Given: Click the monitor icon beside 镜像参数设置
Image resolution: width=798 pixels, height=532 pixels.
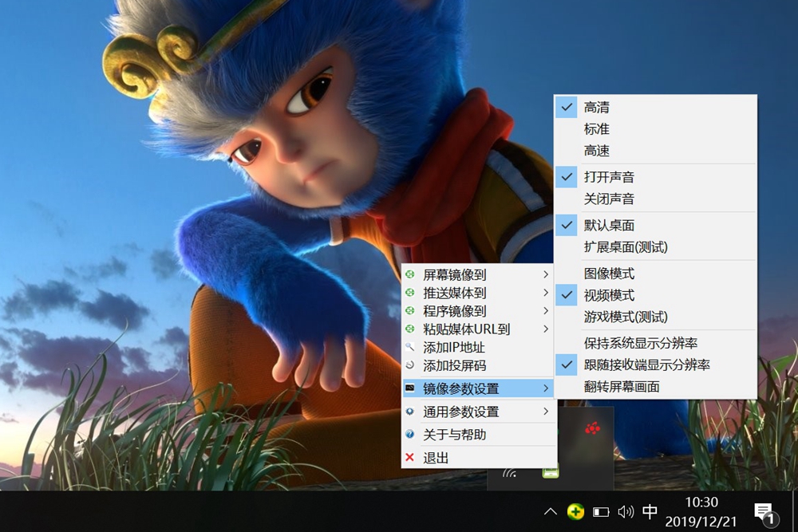Looking at the screenshot, I should [x=409, y=388].
